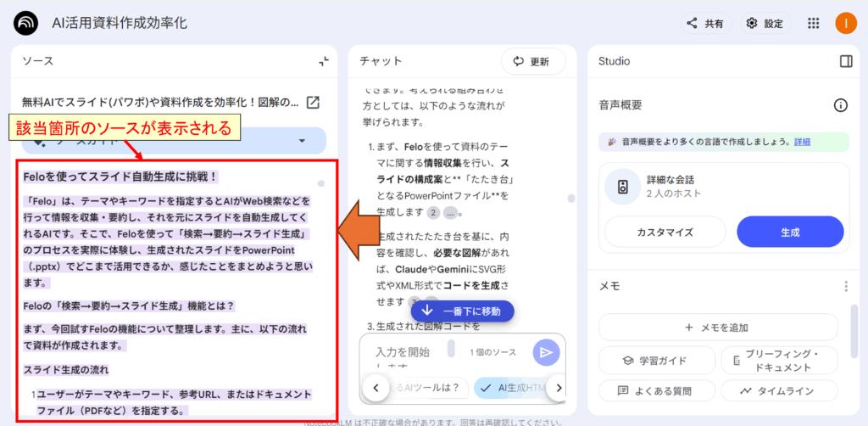Click the 1 個のソース label
Viewport: 868px width, 426px height.
493,352
